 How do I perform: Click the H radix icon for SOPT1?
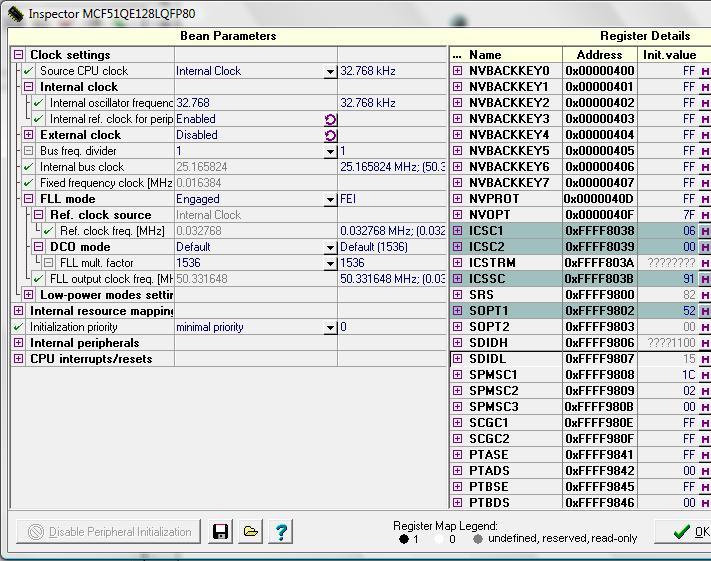click(705, 311)
